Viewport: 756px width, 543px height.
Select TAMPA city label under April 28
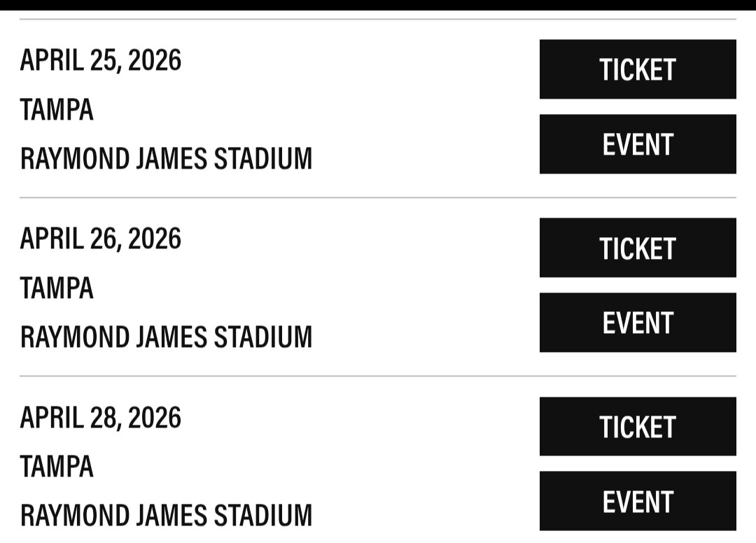(x=57, y=467)
